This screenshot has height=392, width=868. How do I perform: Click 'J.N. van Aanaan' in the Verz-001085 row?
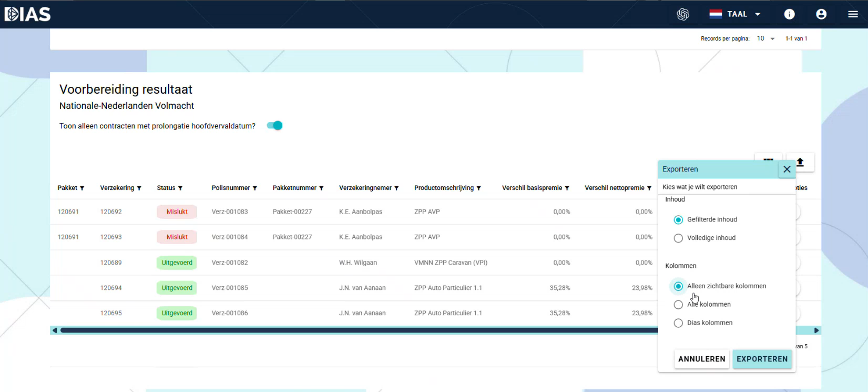coord(362,288)
